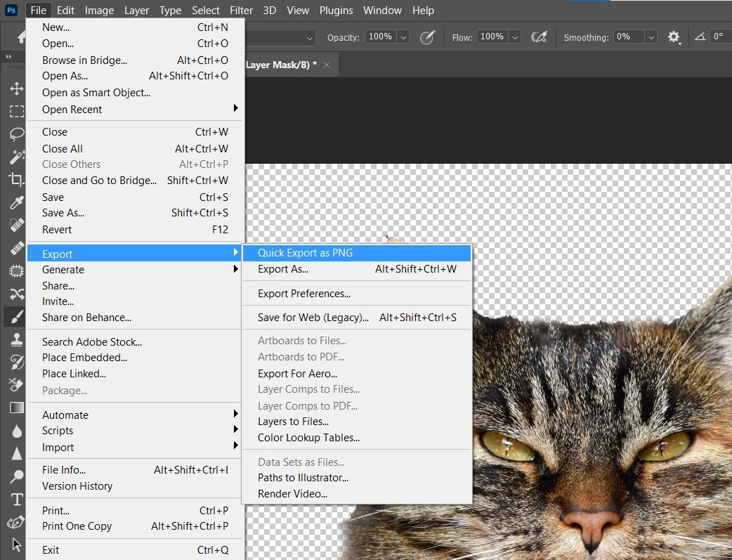The width and height of the screenshot is (732, 560).
Task: Pick the Lasso tool
Action: [16, 134]
